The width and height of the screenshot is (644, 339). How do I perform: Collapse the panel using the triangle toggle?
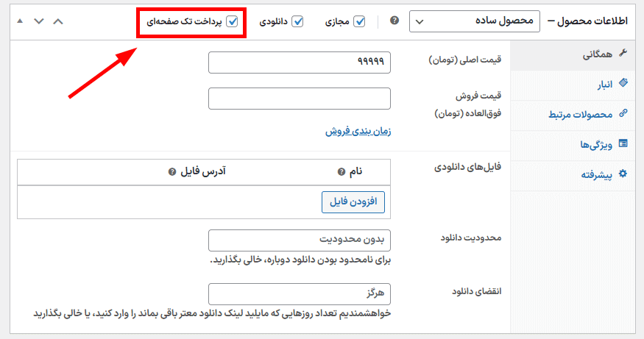[x=20, y=21]
